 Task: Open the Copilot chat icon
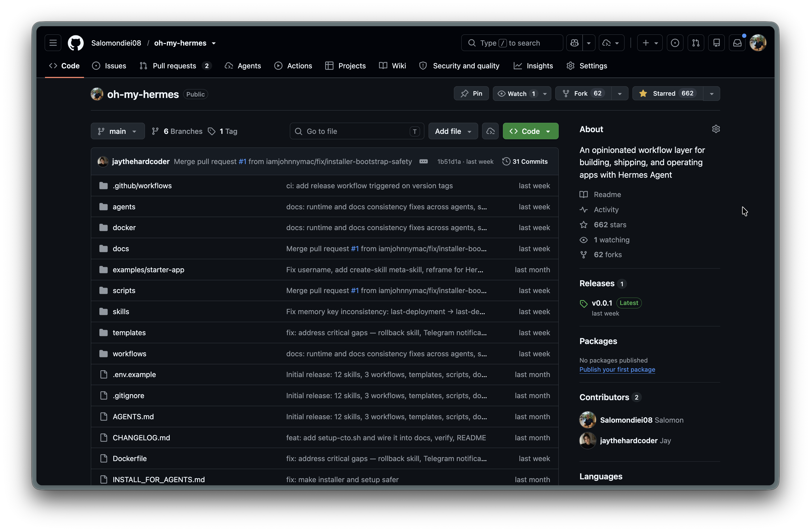pos(575,43)
